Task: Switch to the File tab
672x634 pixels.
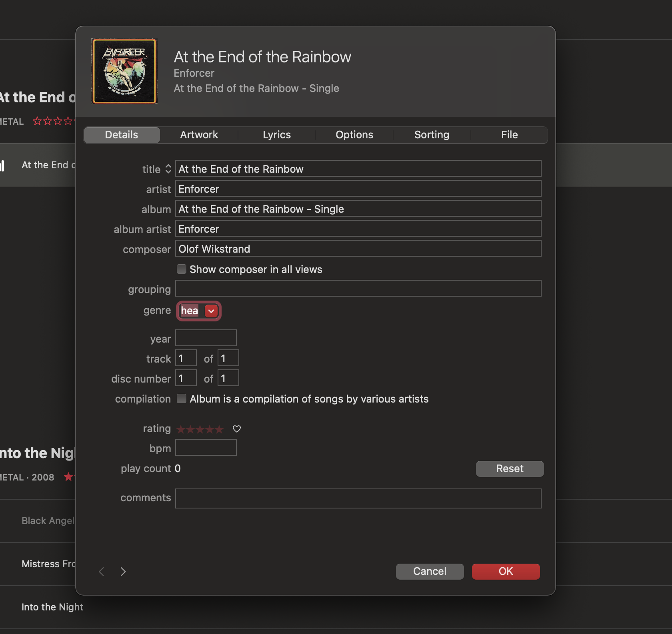Action: coord(509,135)
